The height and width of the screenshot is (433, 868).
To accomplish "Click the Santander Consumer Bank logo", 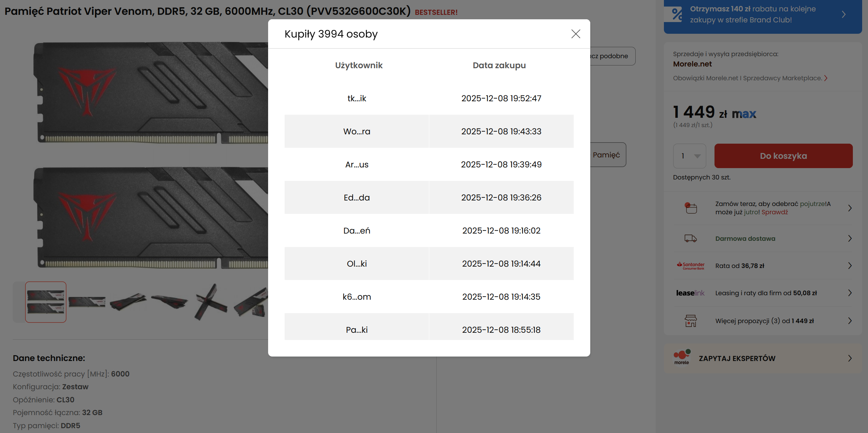I will click(x=690, y=266).
